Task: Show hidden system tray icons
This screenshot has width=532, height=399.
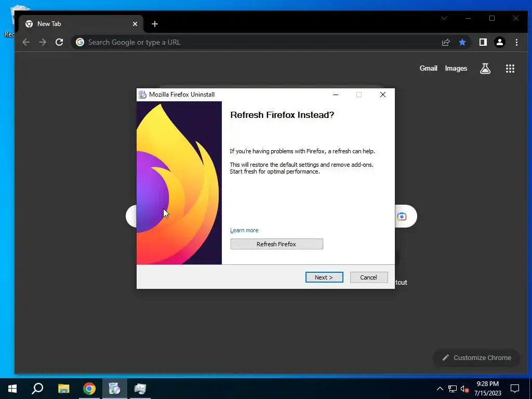Action: [440, 389]
